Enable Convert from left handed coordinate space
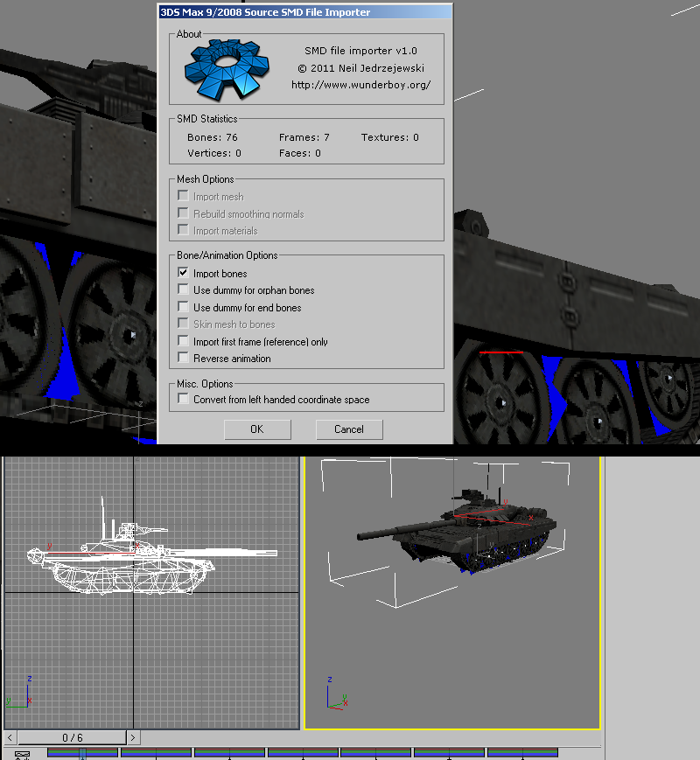 [183, 399]
